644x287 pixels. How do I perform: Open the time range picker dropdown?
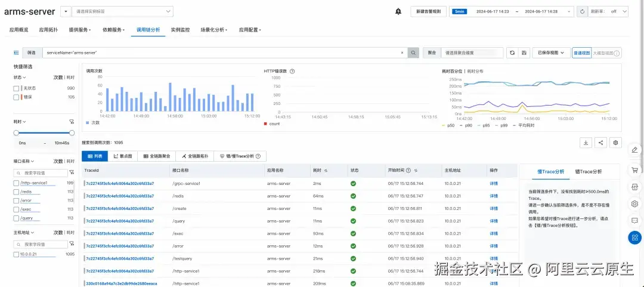click(512, 11)
